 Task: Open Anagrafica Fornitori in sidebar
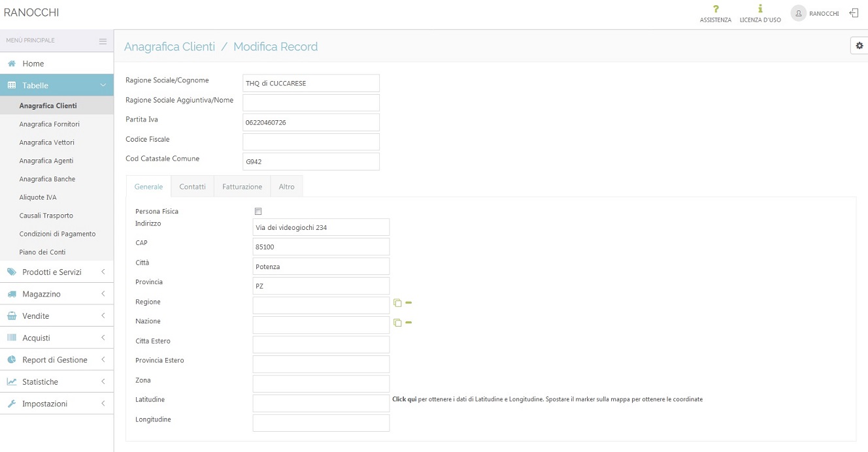coord(50,124)
